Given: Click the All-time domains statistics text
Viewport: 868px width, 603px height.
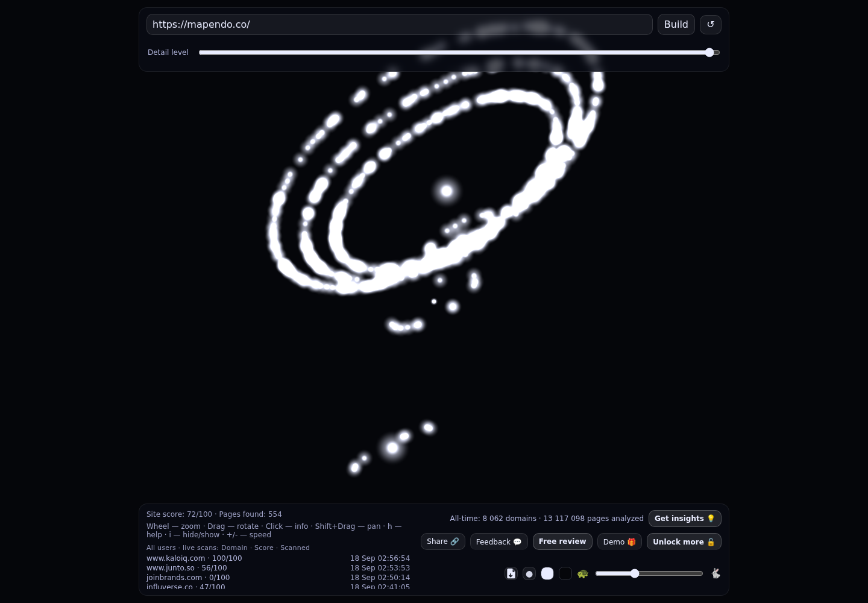Looking at the screenshot, I should point(547,519).
